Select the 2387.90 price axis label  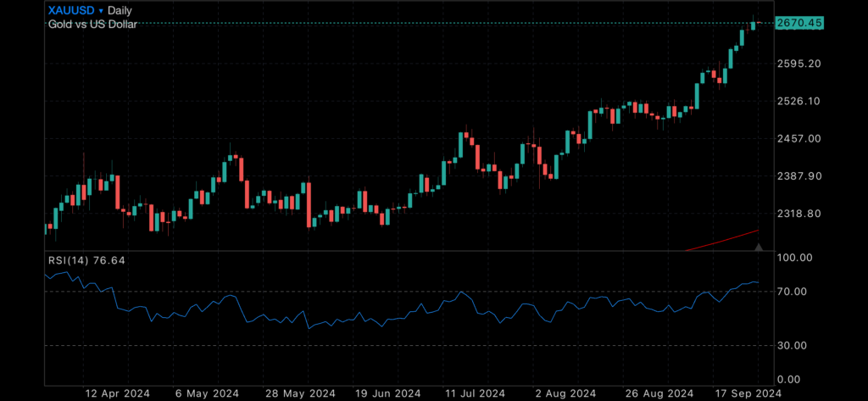(798, 176)
